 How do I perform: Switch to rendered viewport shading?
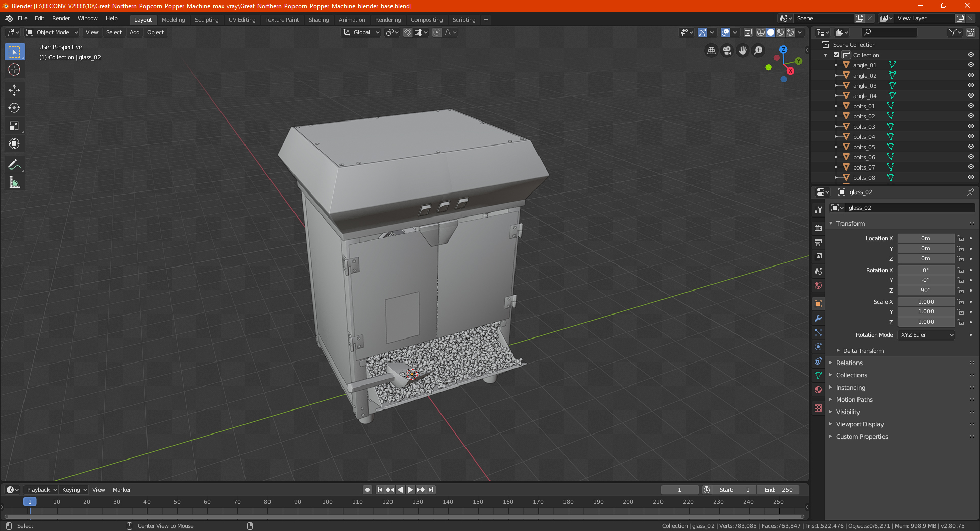[x=790, y=32]
